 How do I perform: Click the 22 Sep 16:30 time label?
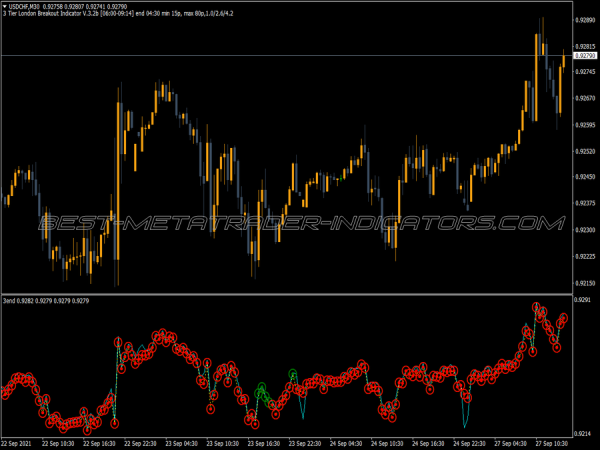99,444
